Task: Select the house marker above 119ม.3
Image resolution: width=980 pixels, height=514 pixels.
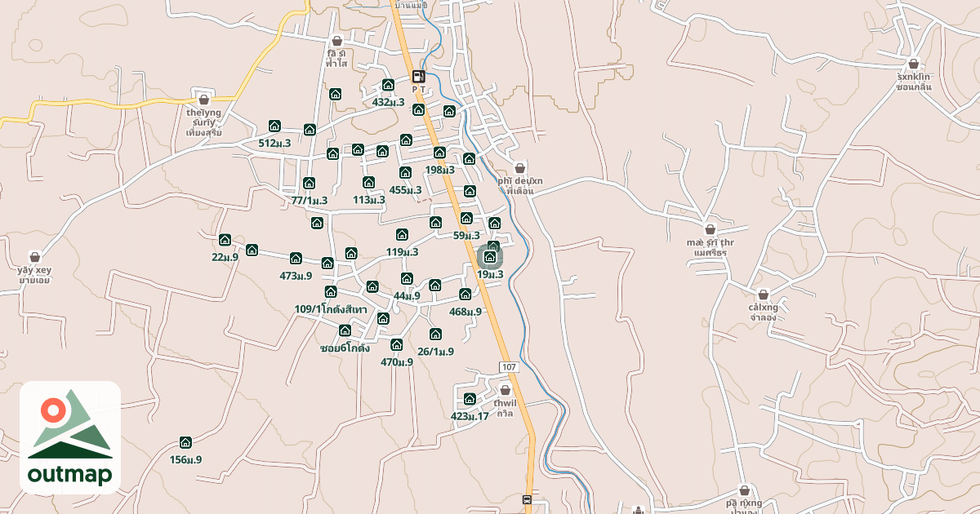Action: click(x=402, y=234)
